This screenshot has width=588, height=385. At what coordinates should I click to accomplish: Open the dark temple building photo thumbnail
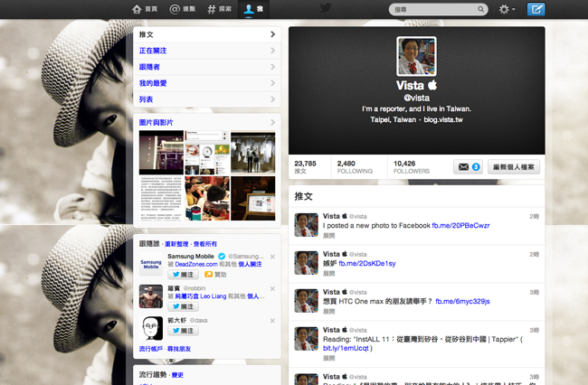click(161, 153)
